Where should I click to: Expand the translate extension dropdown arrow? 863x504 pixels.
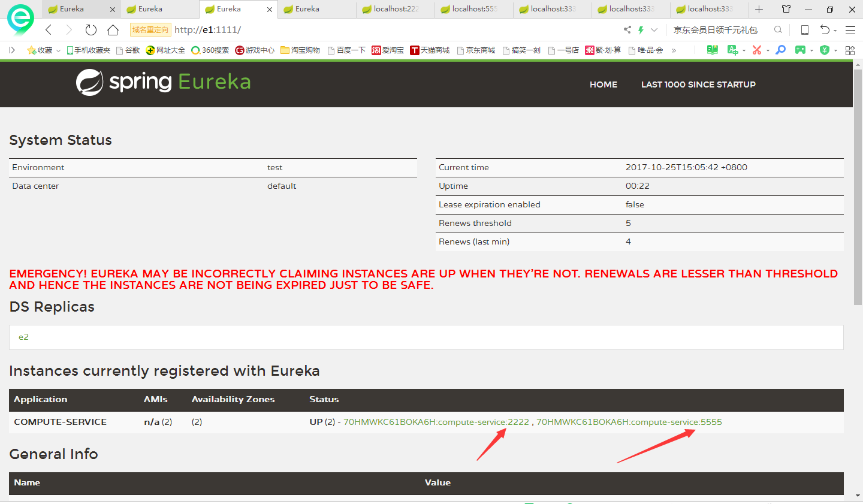click(x=744, y=51)
